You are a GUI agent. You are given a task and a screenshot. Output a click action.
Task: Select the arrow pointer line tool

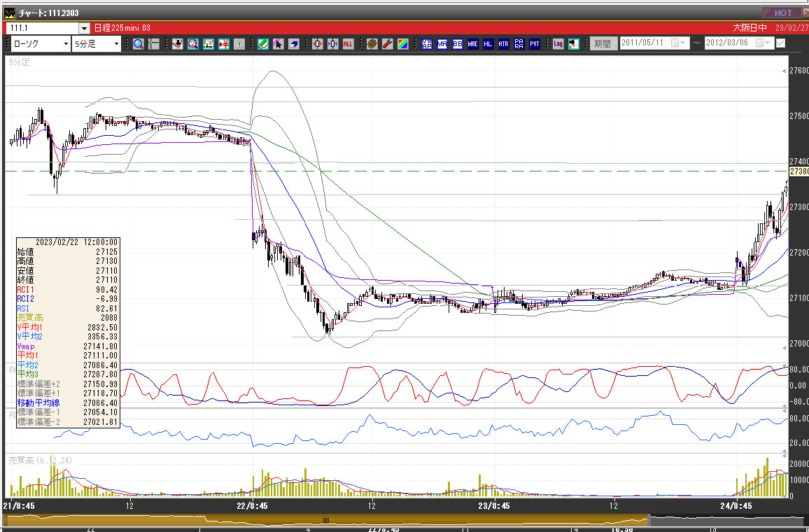278,44
